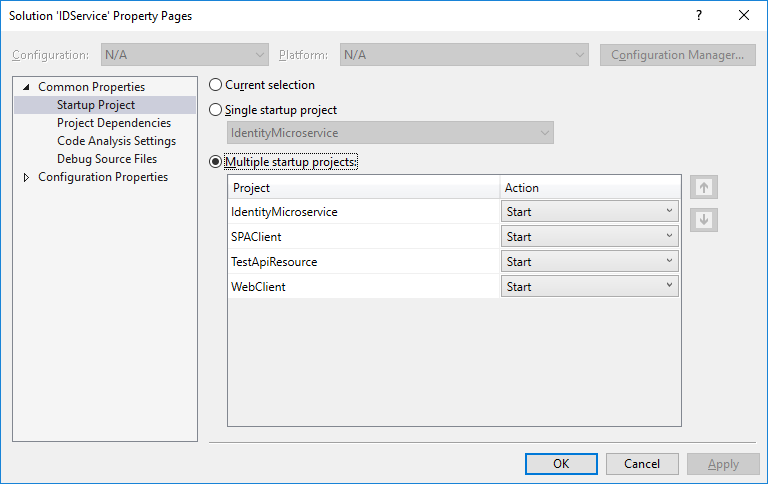Close the Property Pages dialog

743,16
